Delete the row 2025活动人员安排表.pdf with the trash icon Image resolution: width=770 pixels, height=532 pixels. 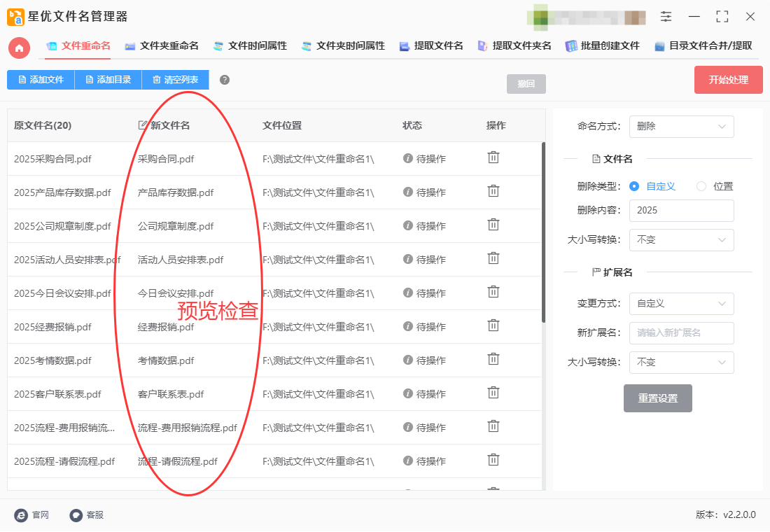coord(493,258)
